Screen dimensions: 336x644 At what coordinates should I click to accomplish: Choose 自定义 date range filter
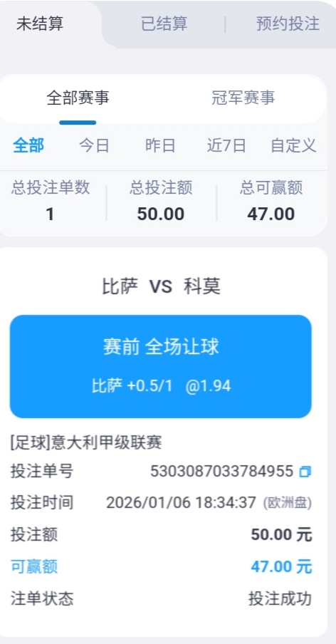293,146
